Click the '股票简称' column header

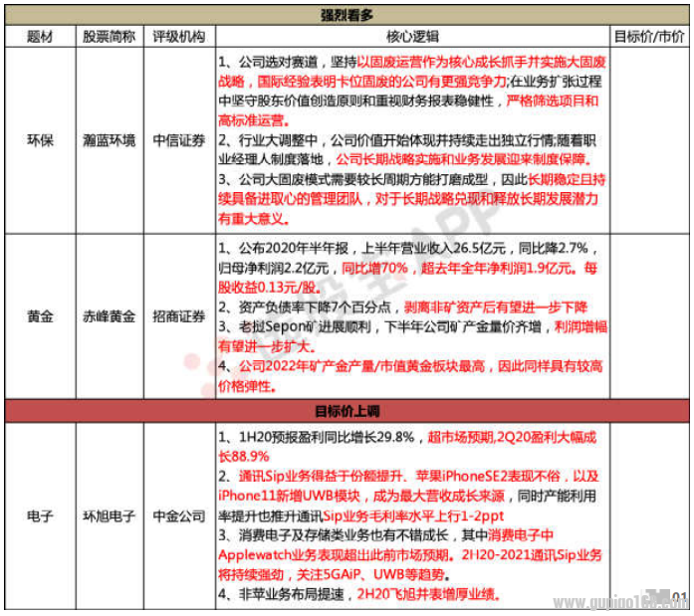(110, 36)
